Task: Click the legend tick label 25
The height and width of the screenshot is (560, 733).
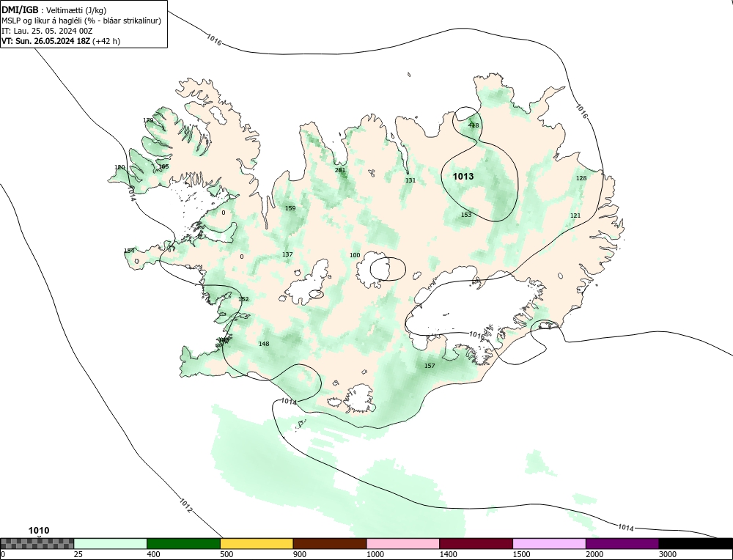Action: [78, 554]
